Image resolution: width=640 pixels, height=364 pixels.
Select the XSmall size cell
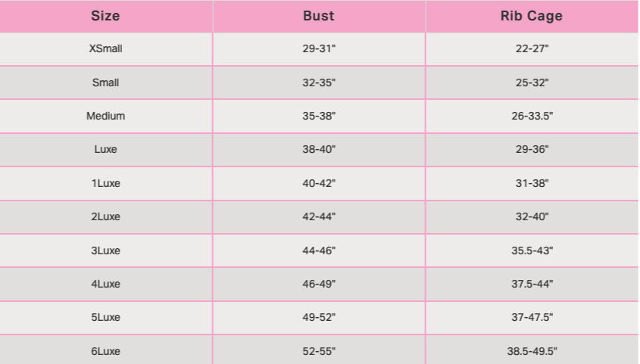click(x=105, y=49)
